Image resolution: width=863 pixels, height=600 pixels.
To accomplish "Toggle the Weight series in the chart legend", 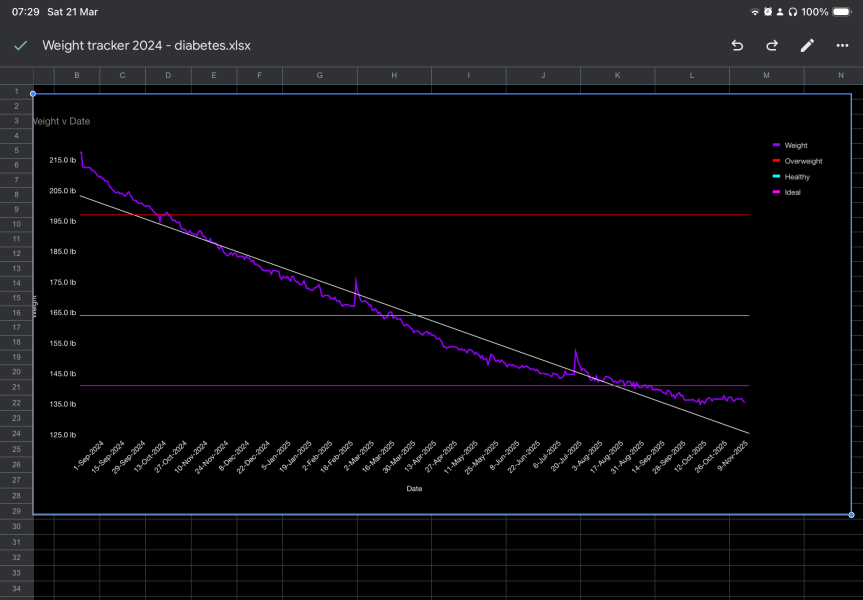I will (x=796, y=145).
